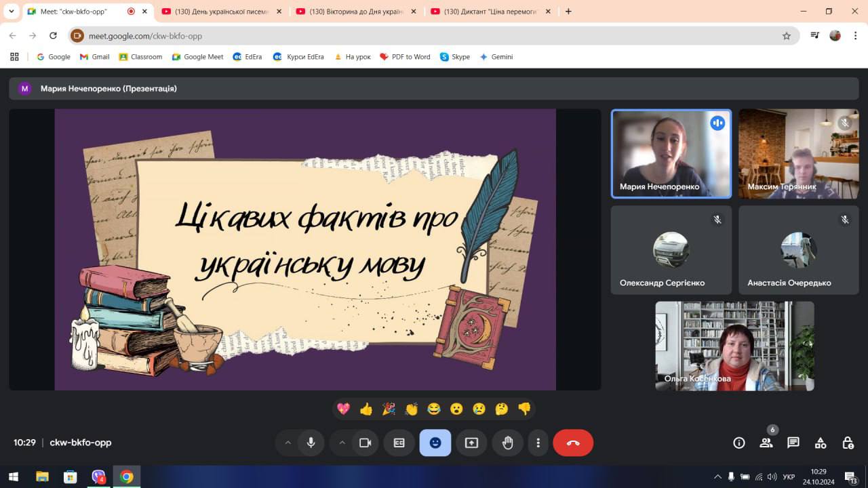Open the in-call chat panel
Image resolution: width=868 pixels, height=488 pixels.
click(x=793, y=443)
